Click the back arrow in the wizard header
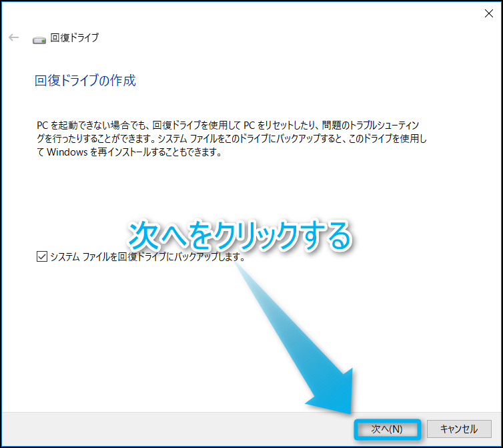 pos(14,37)
